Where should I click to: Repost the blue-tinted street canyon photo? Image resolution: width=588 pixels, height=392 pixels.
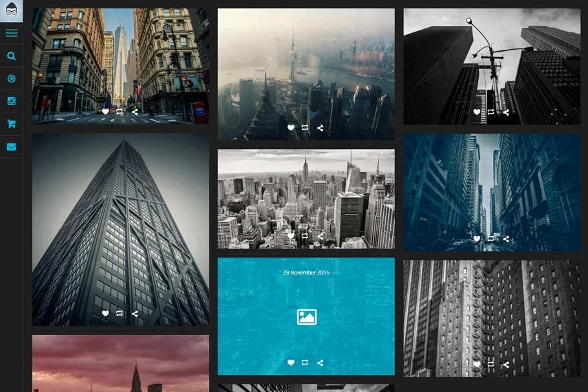pyautogui.click(x=491, y=239)
